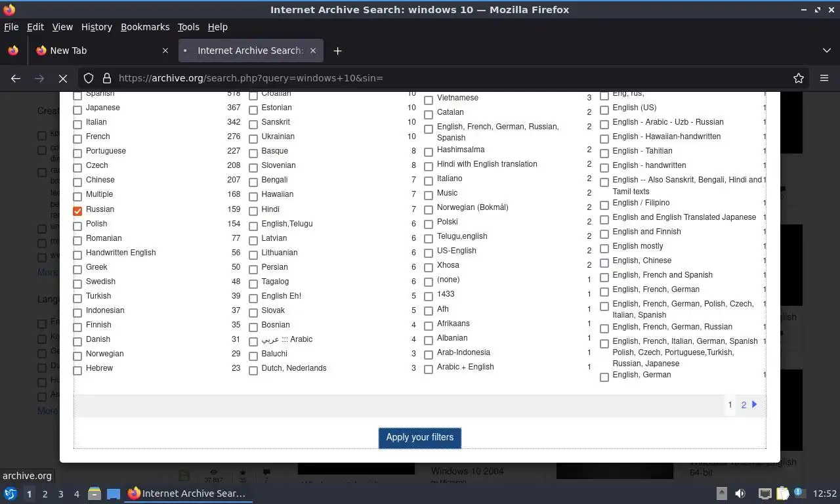Open the Help menu
Screen dimensions: 840x504
click(218, 27)
